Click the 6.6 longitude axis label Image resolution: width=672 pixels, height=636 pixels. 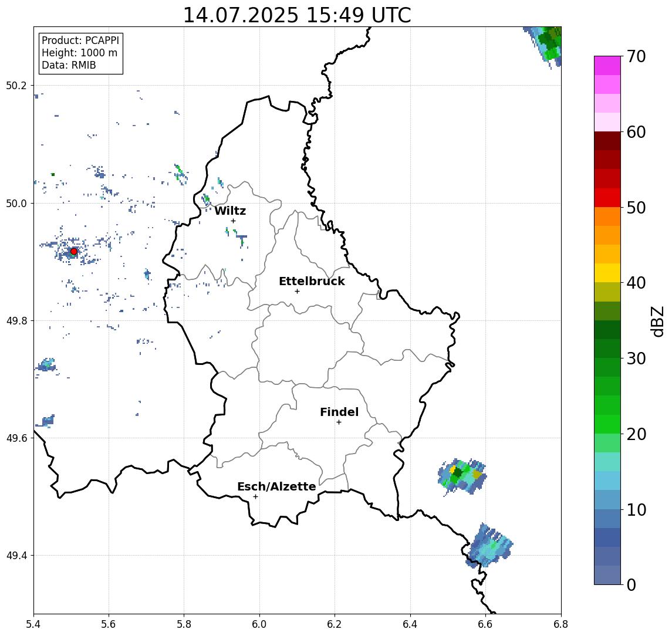pos(485,624)
